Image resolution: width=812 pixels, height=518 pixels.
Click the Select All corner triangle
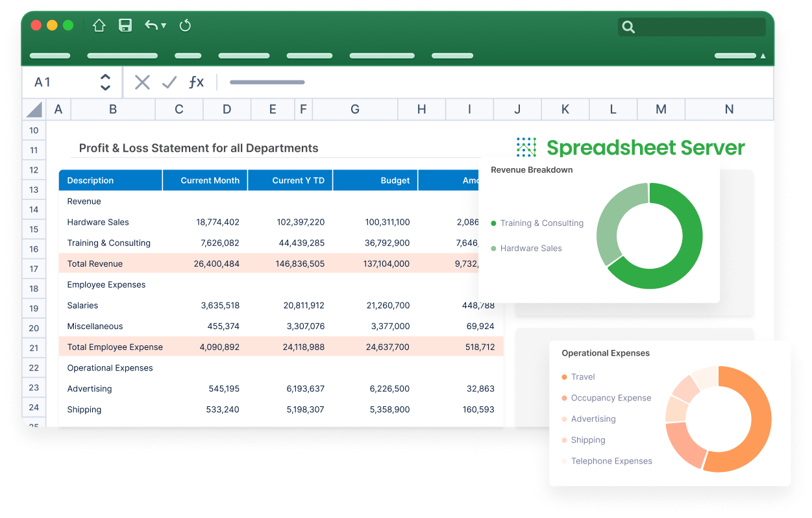tap(34, 109)
